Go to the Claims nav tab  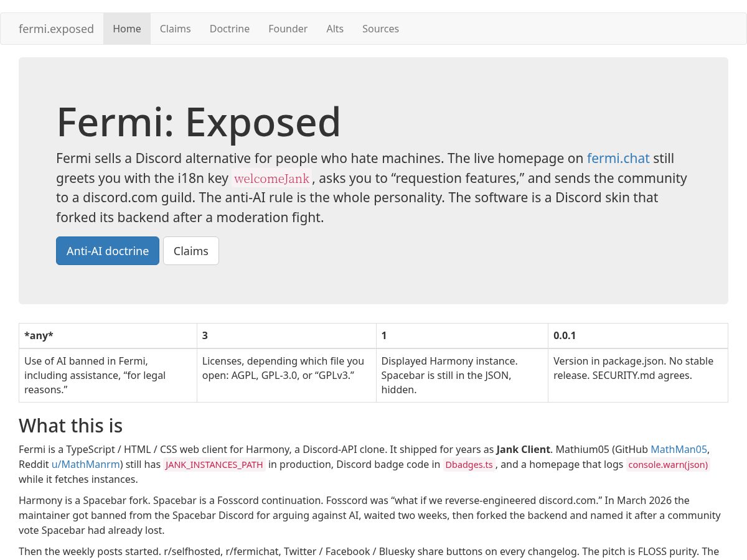pos(176,29)
